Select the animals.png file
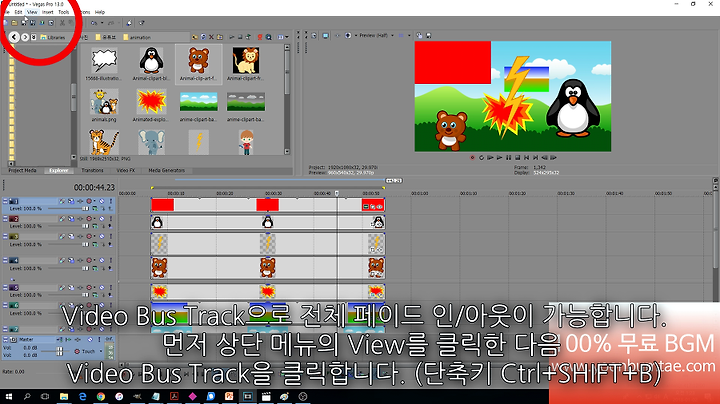The width and height of the screenshot is (720, 404). (104, 105)
